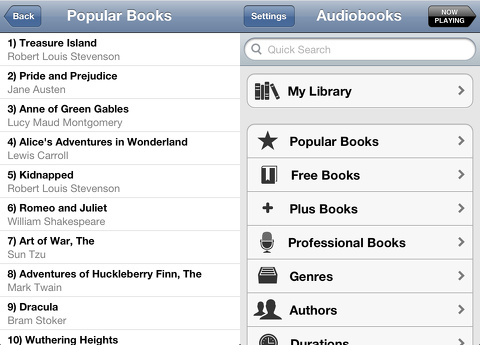Focus the Quick Search field
This screenshot has height=360, width=480.
360,49
